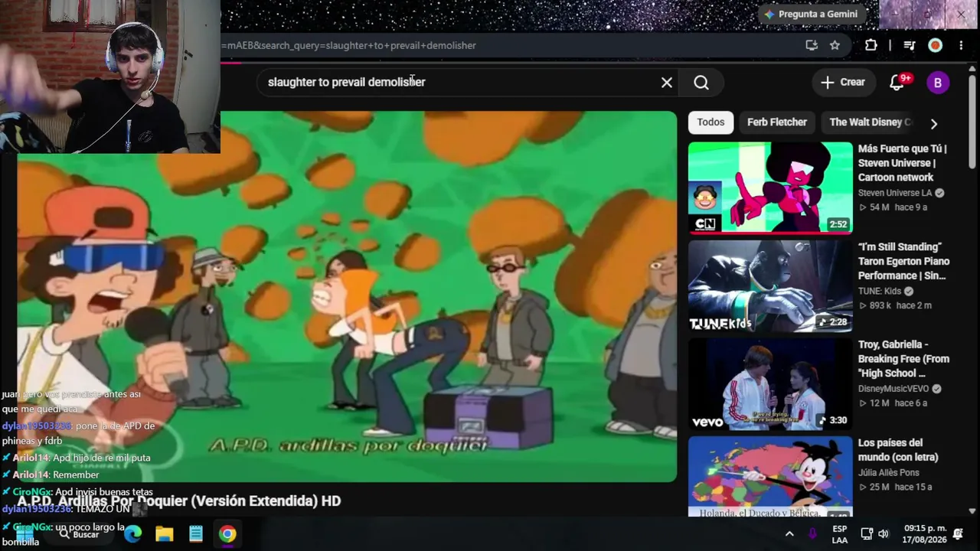Clear the YouTube search box text
The width and height of the screenshot is (980, 551).
point(667,83)
